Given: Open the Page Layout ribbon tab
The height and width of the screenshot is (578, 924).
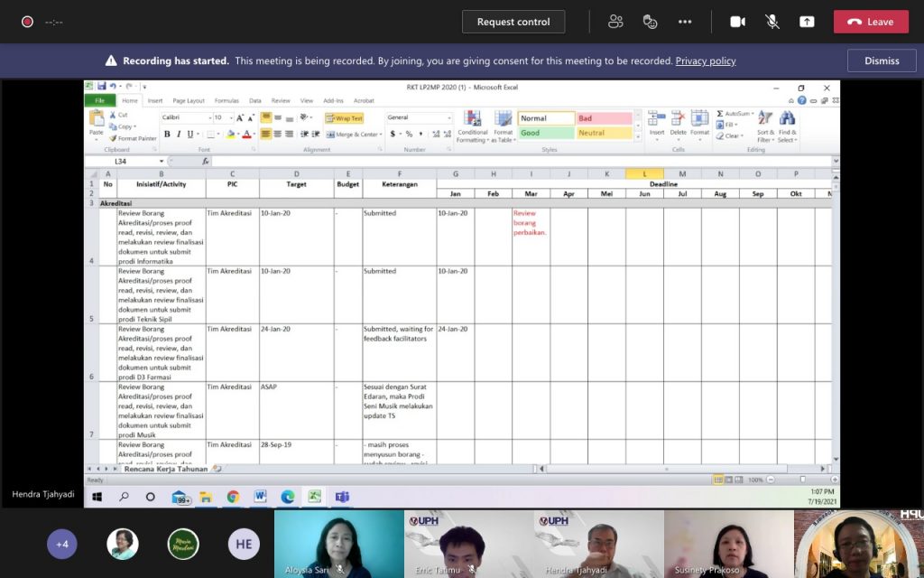Looking at the screenshot, I should pos(189,101).
